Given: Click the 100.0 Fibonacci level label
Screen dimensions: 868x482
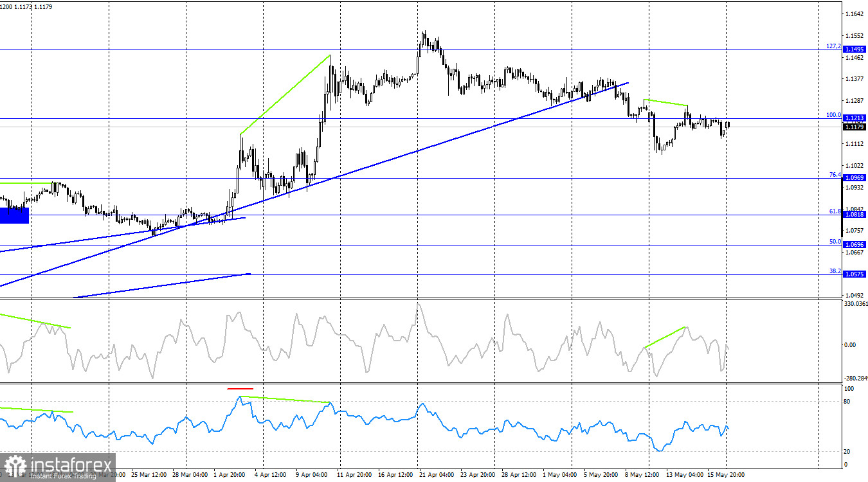Looking at the screenshot, I should pos(834,115).
